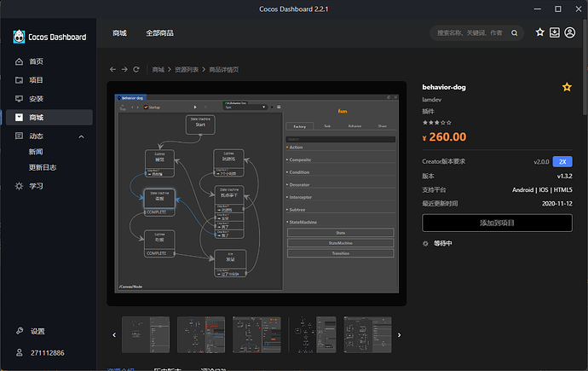Select the fourth preview thumbnail
Viewport: 588px width, 371px height.
coord(312,334)
